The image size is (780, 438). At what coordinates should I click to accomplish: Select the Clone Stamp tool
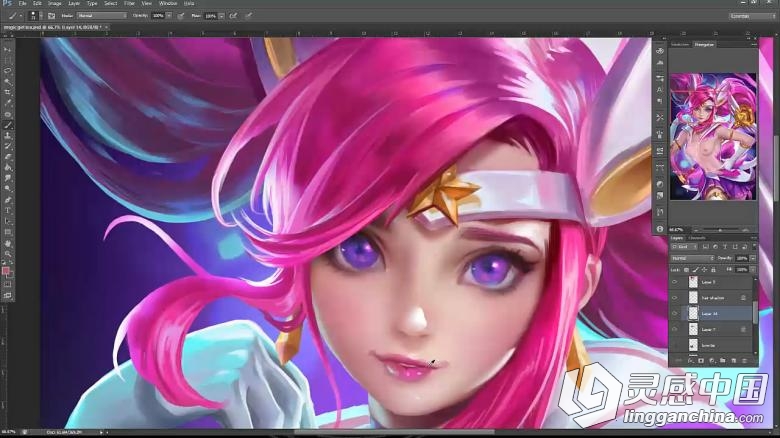[7, 136]
